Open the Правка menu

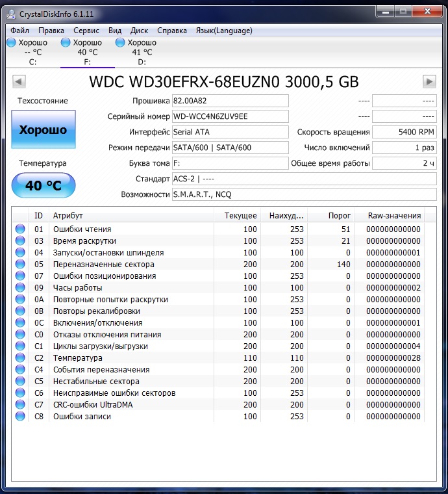(51, 31)
